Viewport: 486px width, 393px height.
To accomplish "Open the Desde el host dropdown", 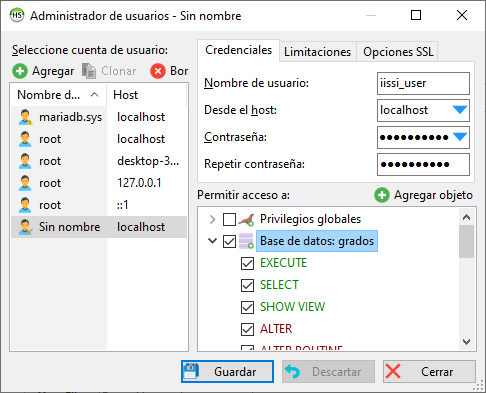I will point(460,110).
